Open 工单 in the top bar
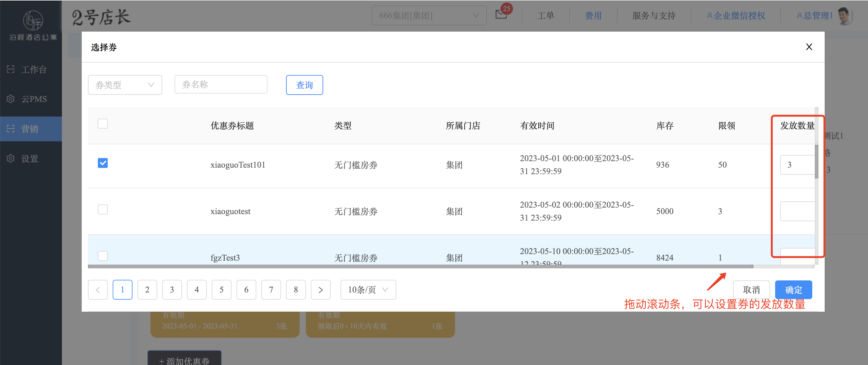The width and height of the screenshot is (868, 365). (545, 15)
